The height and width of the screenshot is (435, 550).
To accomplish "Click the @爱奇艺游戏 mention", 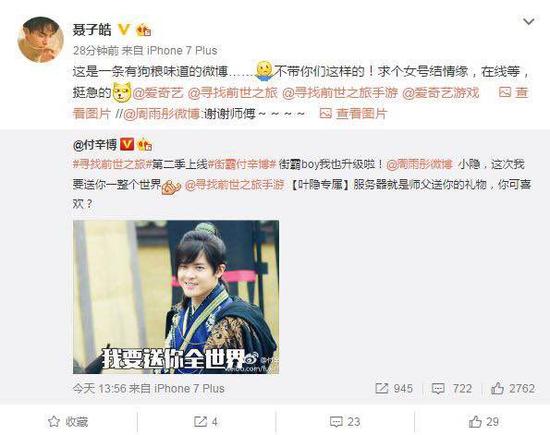I will (x=440, y=93).
